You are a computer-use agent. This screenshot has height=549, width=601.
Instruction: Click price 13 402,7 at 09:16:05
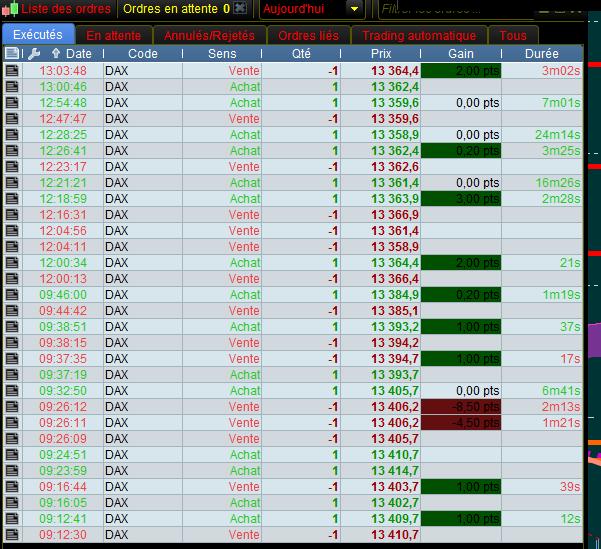click(395, 503)
